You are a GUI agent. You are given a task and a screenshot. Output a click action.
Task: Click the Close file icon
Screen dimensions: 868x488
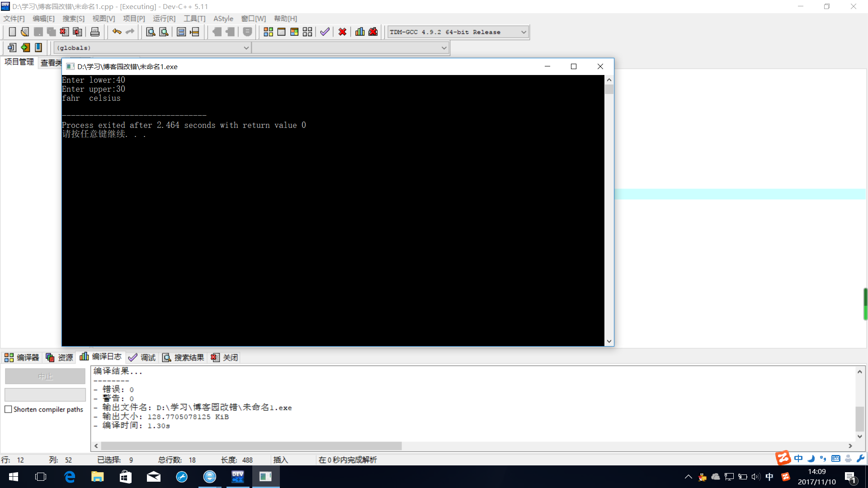coord(65,32)
